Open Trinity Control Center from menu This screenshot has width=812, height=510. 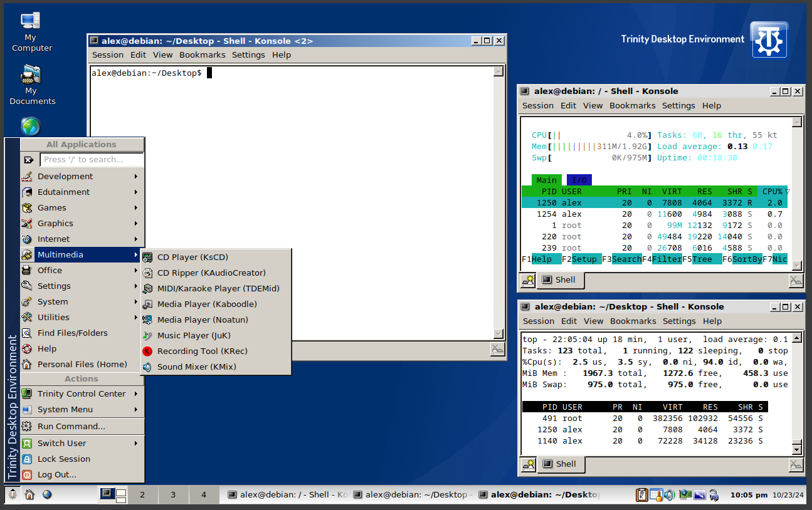click(x=82, y=393)
